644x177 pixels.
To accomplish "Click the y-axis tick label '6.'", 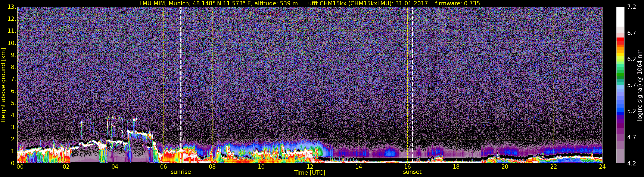I will coord(13,91).
